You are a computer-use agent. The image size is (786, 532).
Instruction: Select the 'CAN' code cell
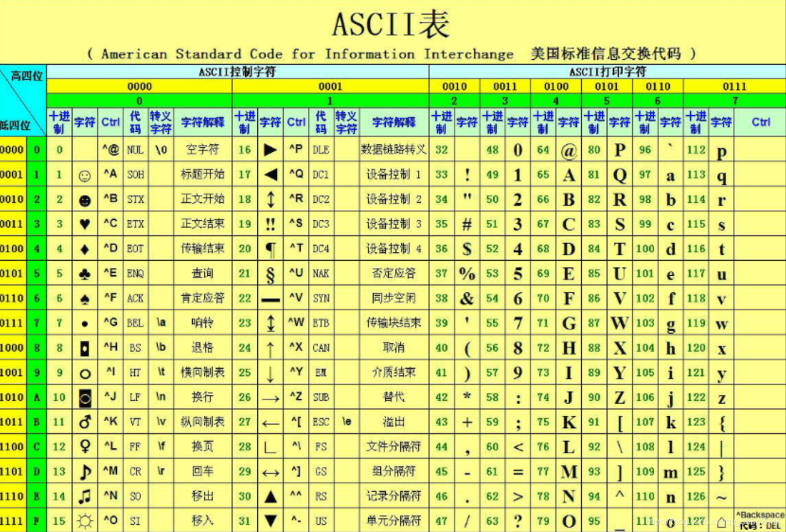pos(321,348)
